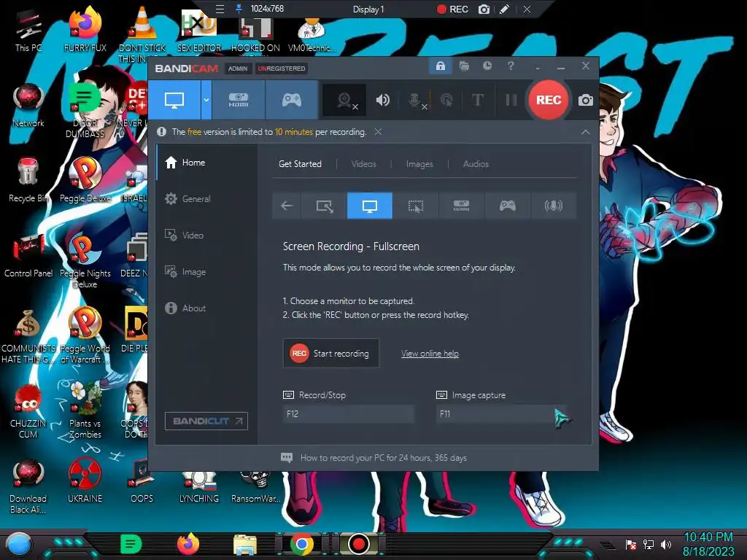Click the REC button in top recording bar
Screen dimensions: 747x560
click(452, 9)
